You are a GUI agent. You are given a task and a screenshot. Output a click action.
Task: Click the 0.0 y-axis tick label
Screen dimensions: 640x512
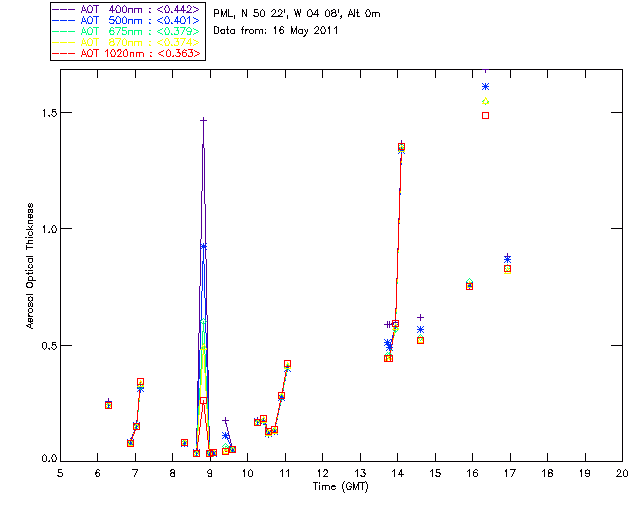pos(49,459)
